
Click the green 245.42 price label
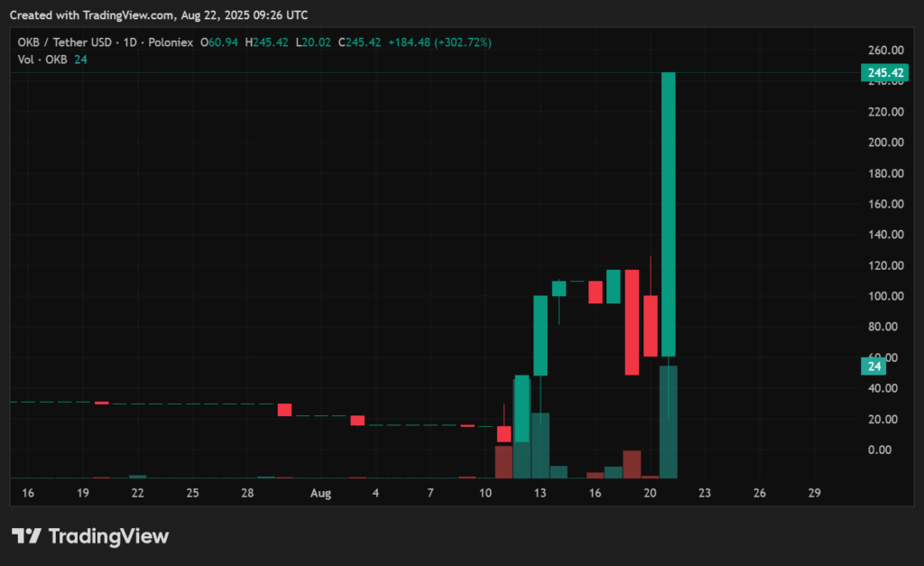pos(885,72)
